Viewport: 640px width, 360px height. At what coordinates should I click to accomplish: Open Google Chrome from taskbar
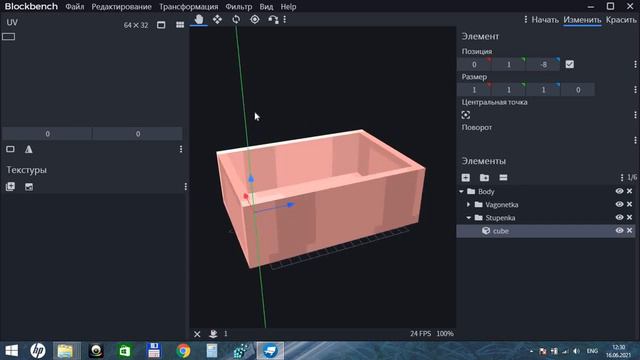183,351
